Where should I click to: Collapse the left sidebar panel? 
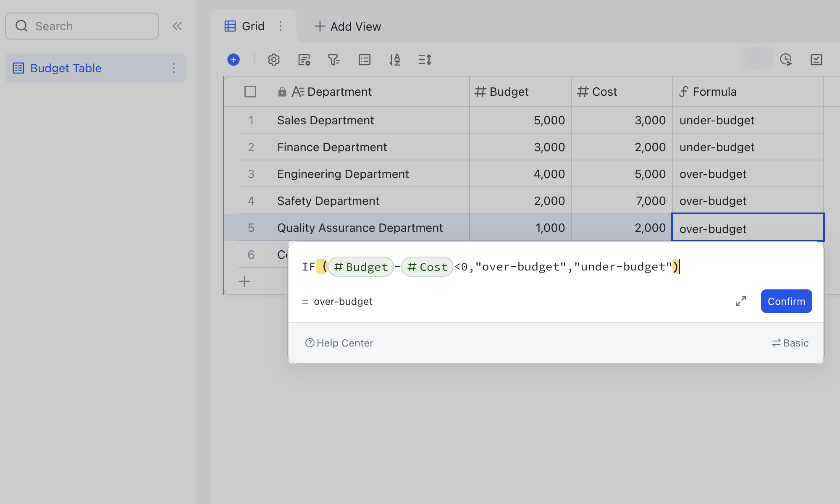pyautogui.click(x=177, y=26)
